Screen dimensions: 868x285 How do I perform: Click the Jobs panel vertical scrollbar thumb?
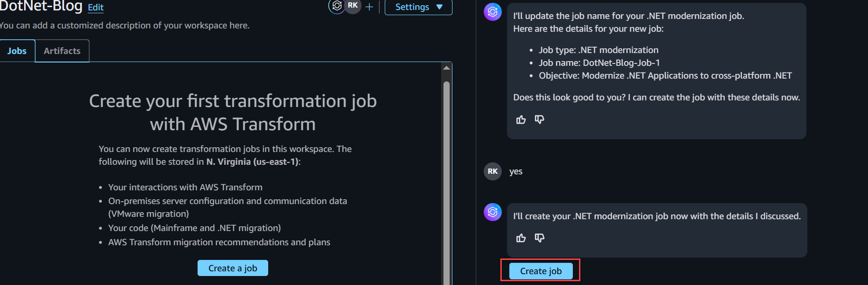point(446,182)
